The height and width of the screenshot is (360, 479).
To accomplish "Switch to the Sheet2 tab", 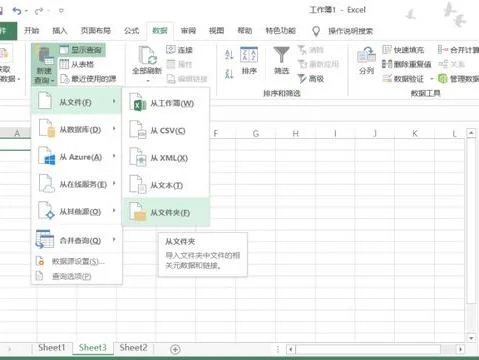I will [x=133, y=348].
